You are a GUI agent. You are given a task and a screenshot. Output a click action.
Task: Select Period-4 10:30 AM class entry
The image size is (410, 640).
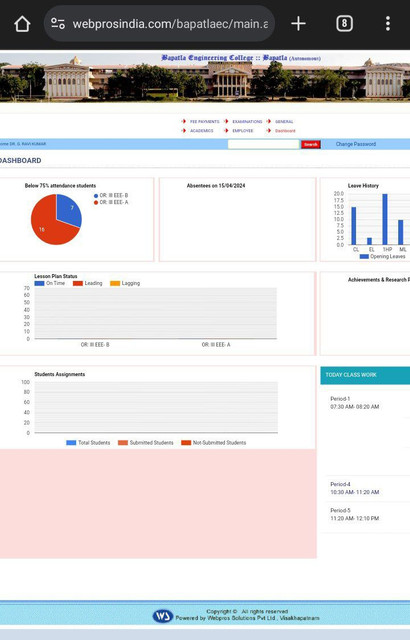tap(355, 488)
